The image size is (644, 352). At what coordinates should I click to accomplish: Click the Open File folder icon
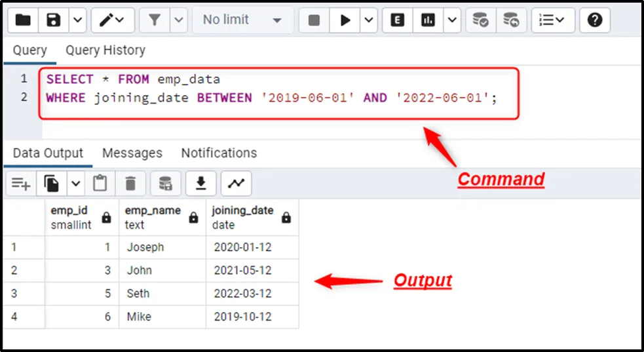pos(23,20)
